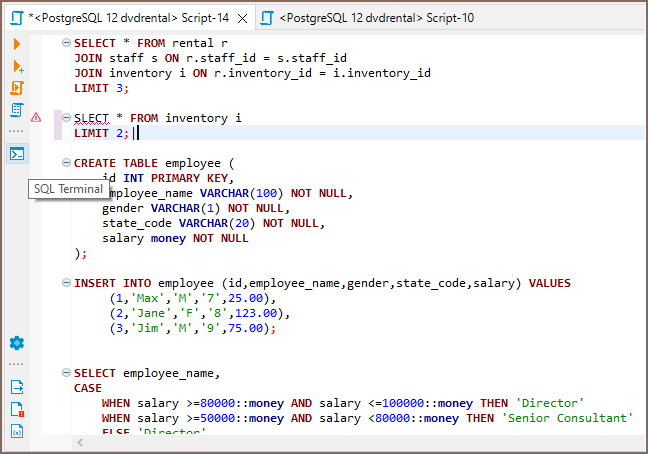Click 'JOIN inventory i ON' line
The height and width of the screenshot is (454, 648).
point(252,73)
